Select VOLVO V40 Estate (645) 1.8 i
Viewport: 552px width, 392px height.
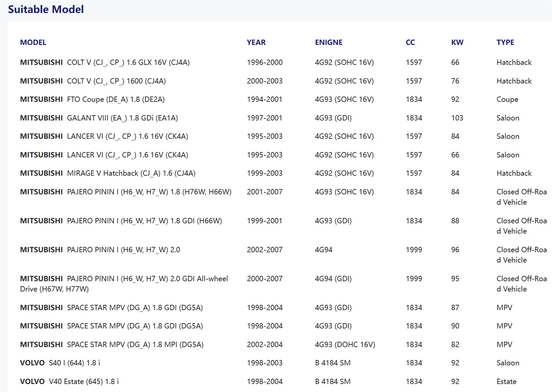[69, 382]
